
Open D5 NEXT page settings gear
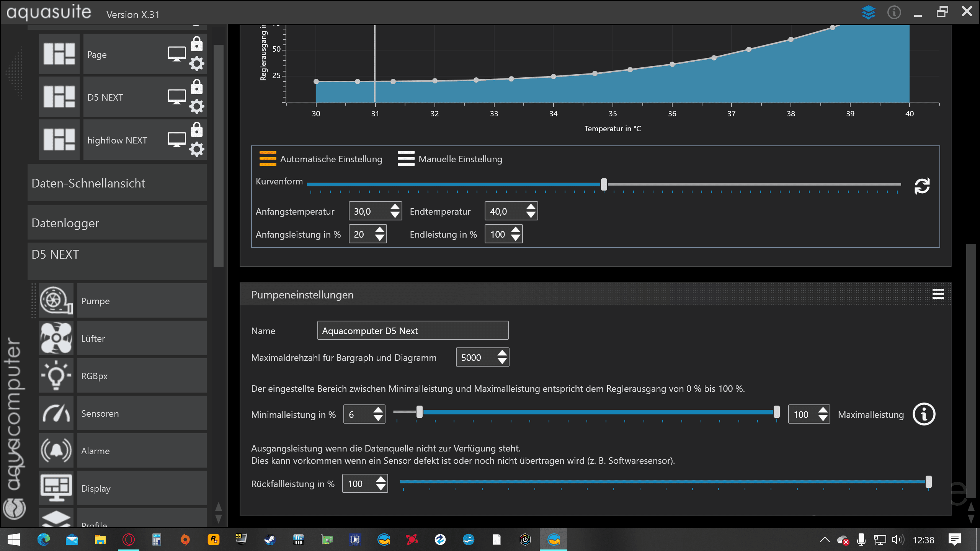197,106
